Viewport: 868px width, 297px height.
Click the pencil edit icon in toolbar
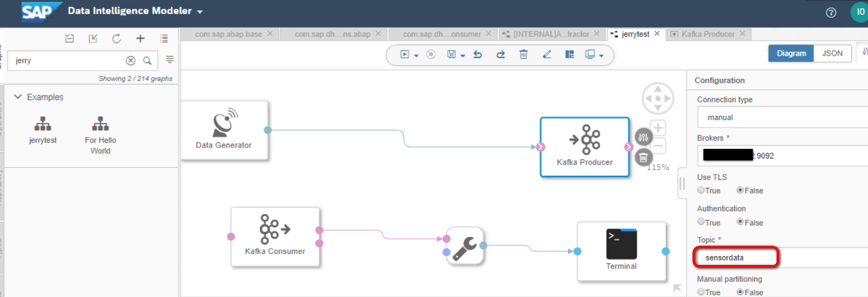pos(547,55)
